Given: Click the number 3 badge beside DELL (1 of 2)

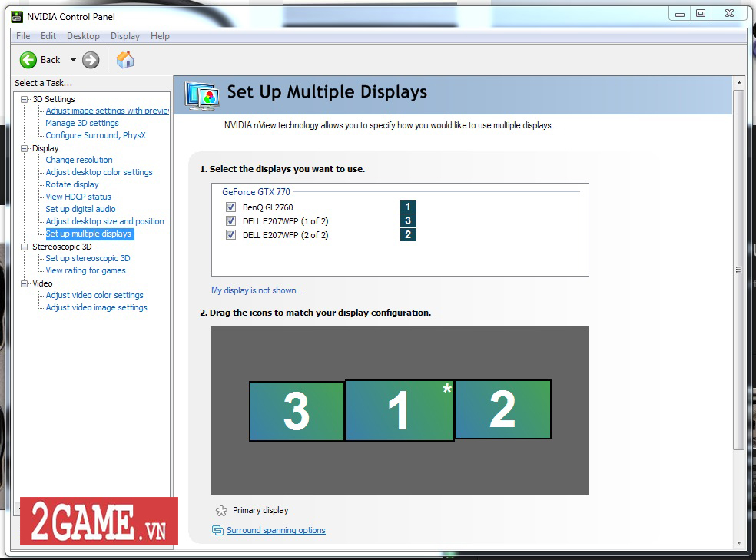Looking at the screenshot, I should (x=408, y=220).
